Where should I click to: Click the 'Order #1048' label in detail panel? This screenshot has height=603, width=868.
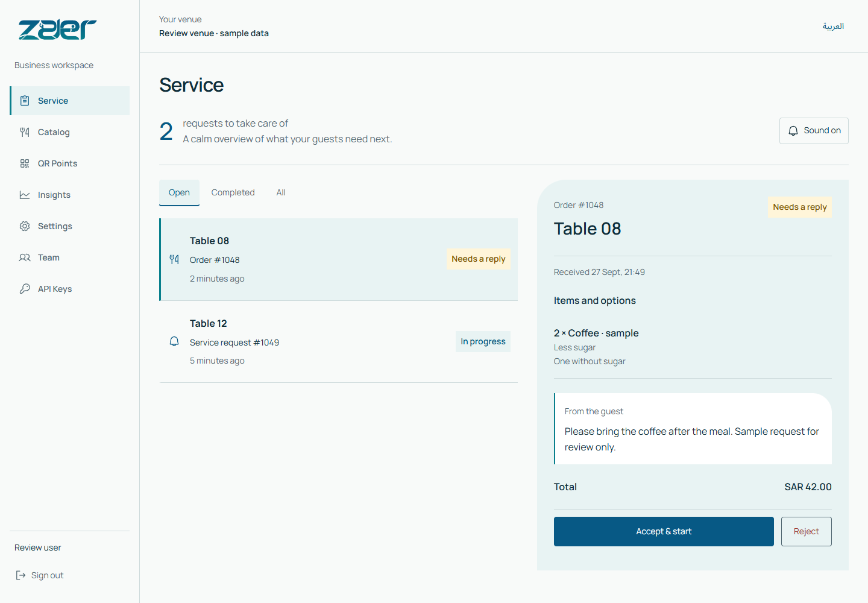pyautogui.click(x=579, y=206)
